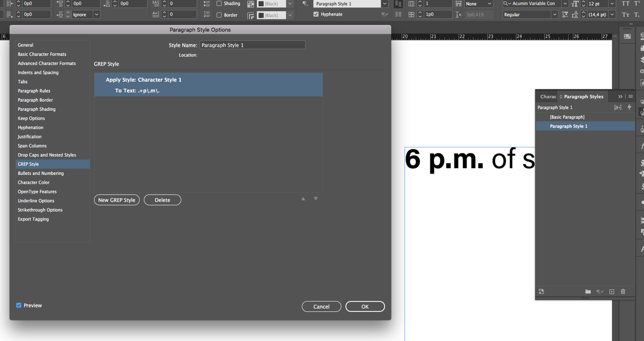Screen dimensions: 644x341
Task: Click the Delete button for GREP style
Action: pyautogui.click(x=162, y=200)
